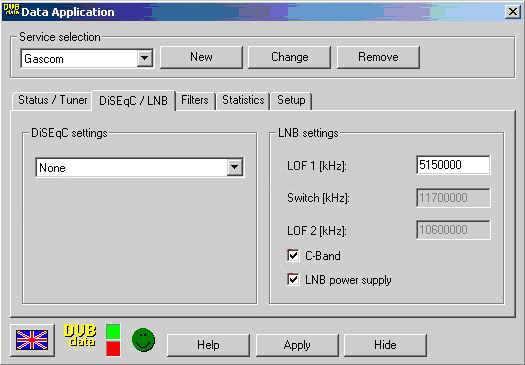Toggle the LNB power supply checkbox

[293, 279]
